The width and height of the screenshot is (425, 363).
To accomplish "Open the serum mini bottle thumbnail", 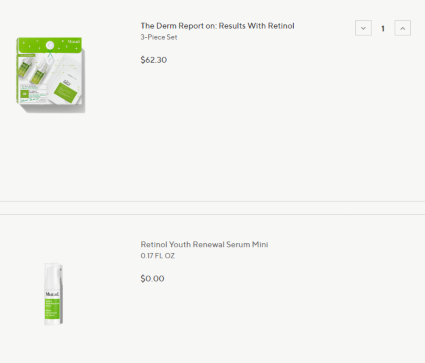I will tap(53, 294).
